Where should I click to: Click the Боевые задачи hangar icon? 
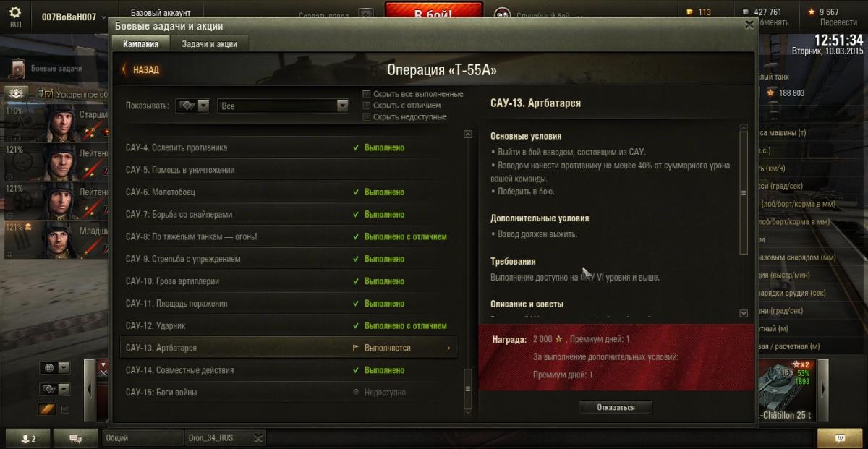click(18, 69)
